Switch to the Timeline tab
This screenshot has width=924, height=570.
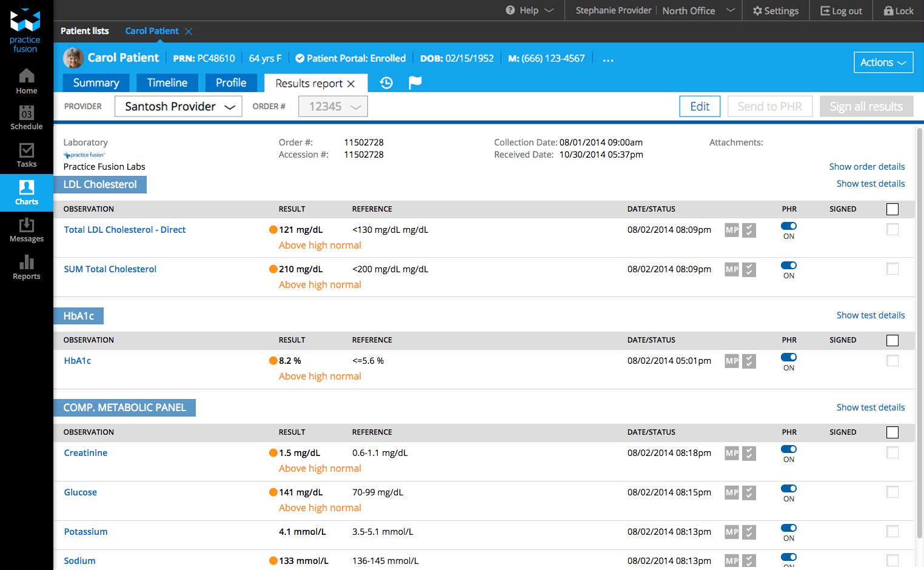pos(167,83)
